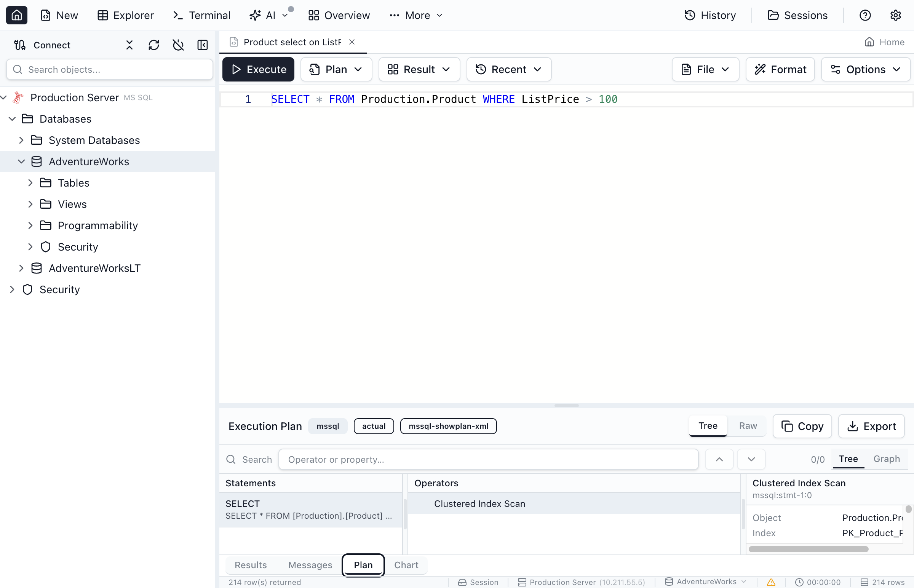Open the Options dropdown
This screenshot has height=588, width=914.
click(866, 69)
